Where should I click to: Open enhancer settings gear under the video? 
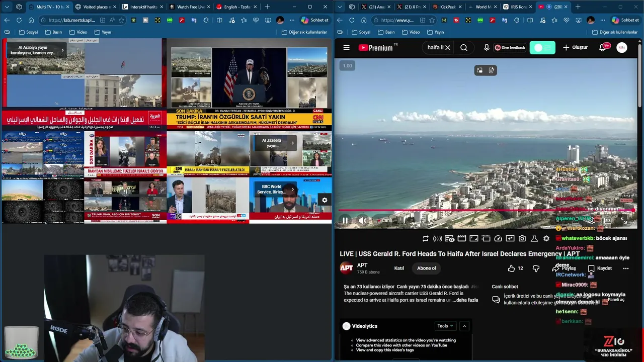(546, 239)
